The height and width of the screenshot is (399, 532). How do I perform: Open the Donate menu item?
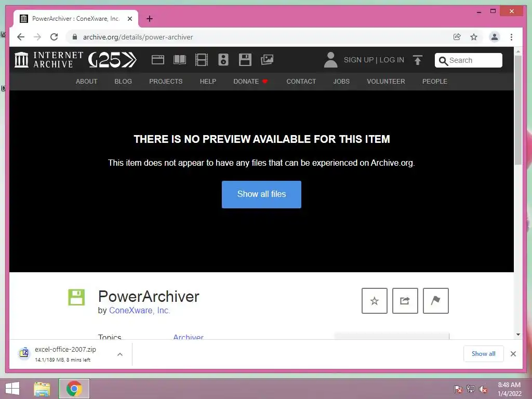click(250, 82)
